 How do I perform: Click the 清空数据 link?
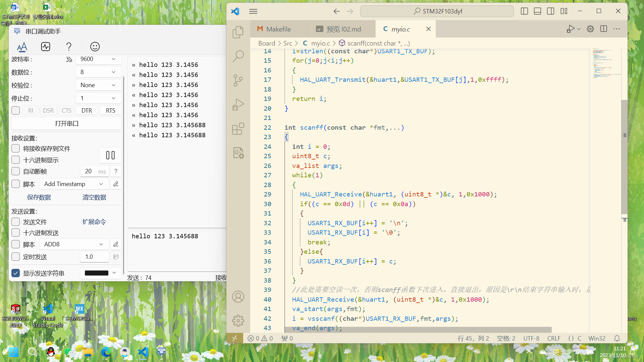(x=94, y=197)
